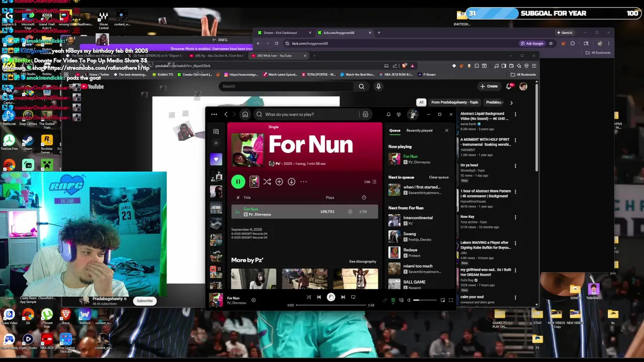Open Steam desktop shortcut

tap(28, 142)
